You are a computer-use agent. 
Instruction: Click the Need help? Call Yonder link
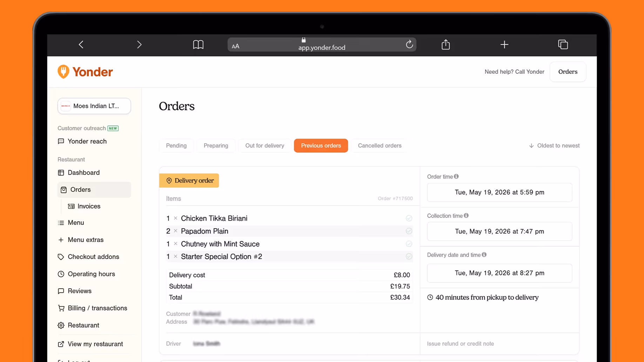514,72
